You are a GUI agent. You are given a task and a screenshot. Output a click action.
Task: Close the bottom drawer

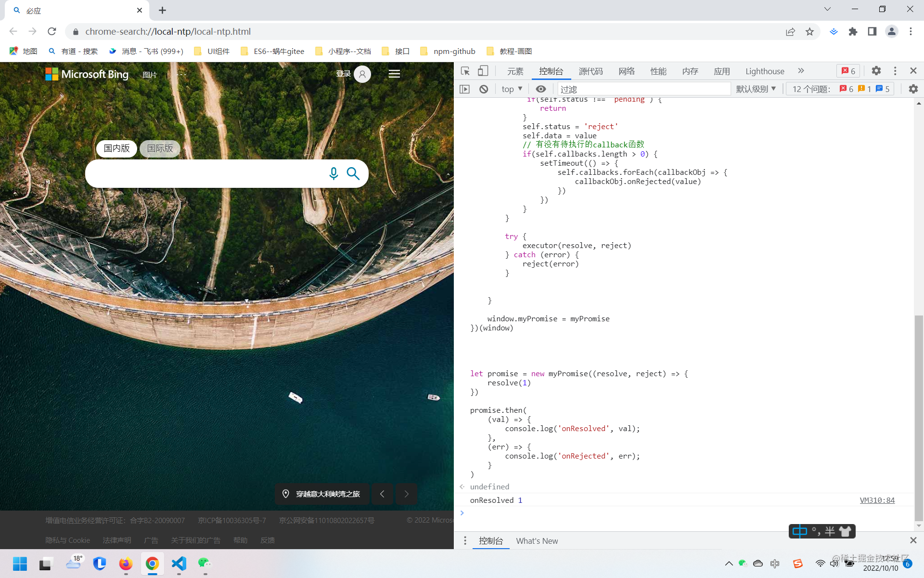[913, 540]
